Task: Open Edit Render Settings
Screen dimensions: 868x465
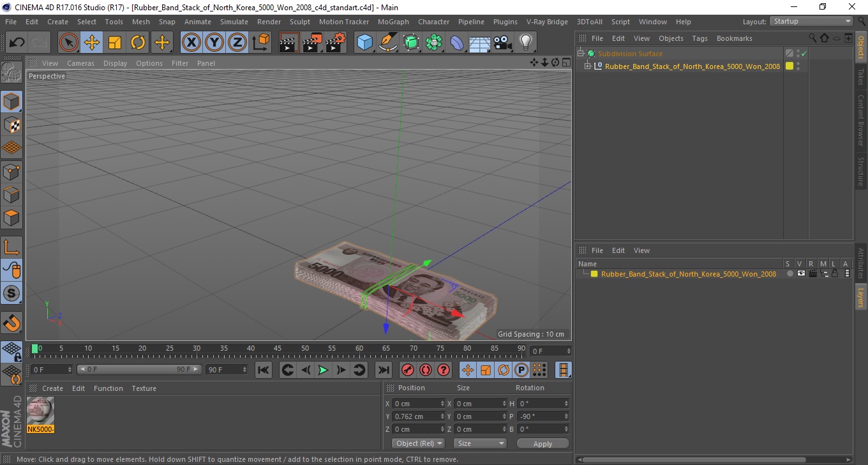Action: pyautogui.click(x=335, y=43)
